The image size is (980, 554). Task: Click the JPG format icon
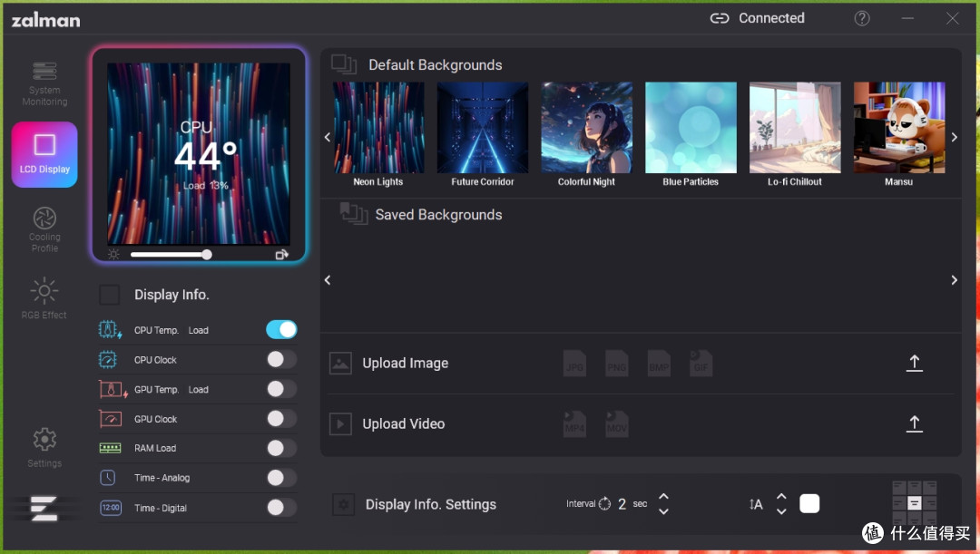point(574,363)
